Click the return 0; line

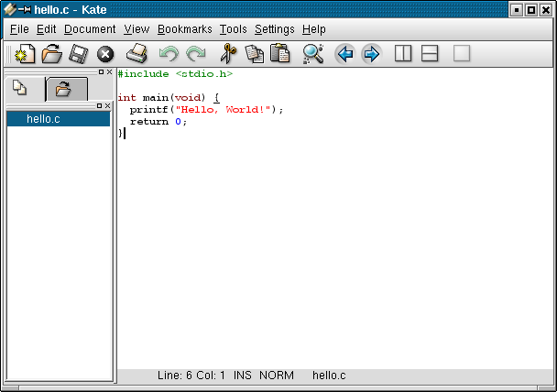[x=158, y=122]
